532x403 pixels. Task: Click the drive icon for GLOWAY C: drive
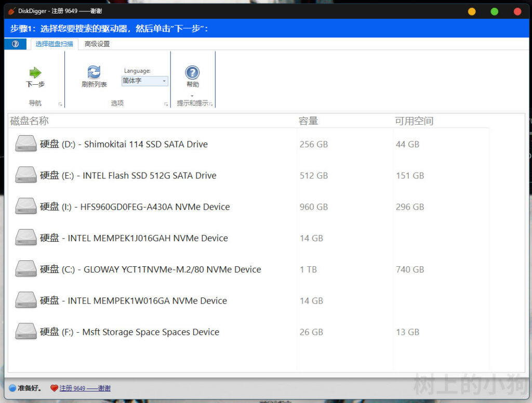[x=26, y=269]
